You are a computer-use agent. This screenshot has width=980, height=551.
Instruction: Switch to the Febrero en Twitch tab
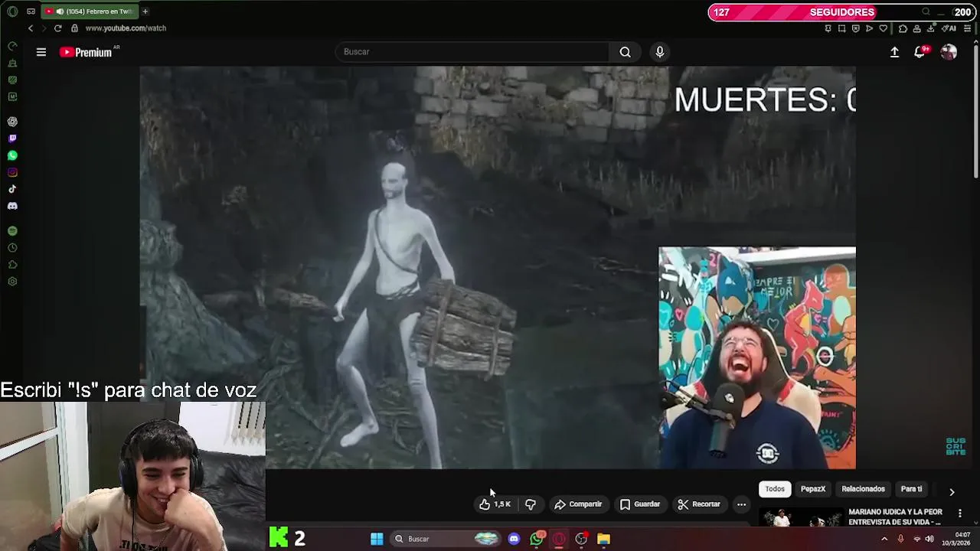[x=88, y=11]
